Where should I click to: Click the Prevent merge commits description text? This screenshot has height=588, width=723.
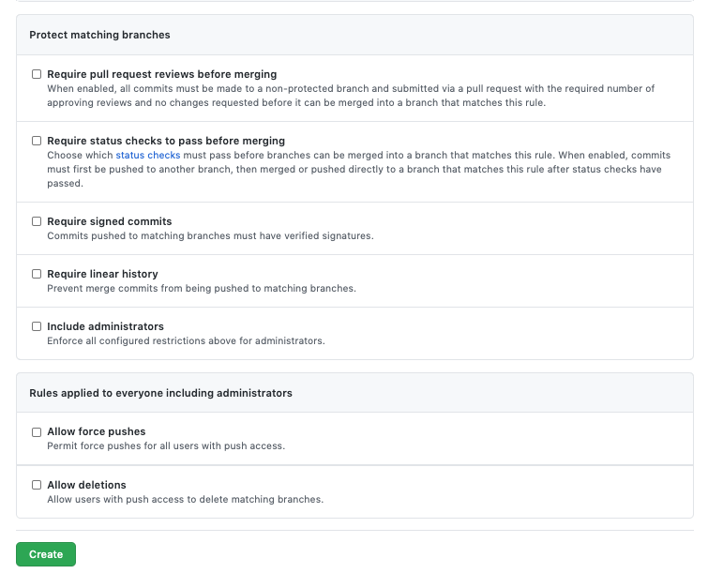pos(202,288)
